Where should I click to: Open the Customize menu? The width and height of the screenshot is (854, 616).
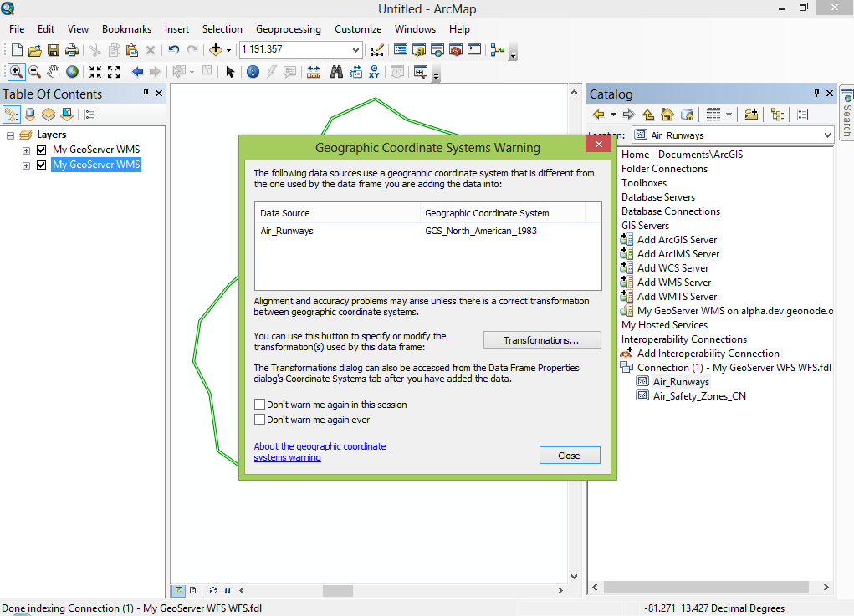coord(358,29)
